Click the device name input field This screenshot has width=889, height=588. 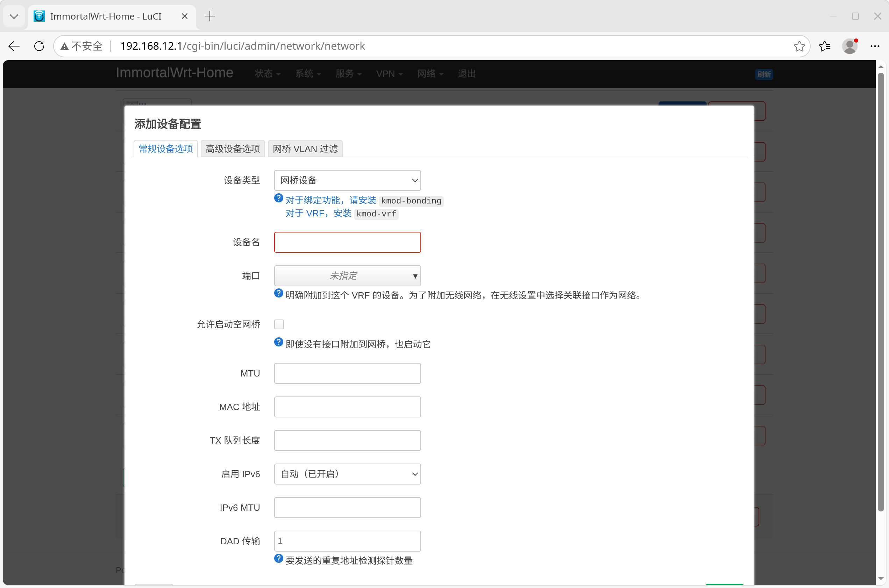(347, 242)
